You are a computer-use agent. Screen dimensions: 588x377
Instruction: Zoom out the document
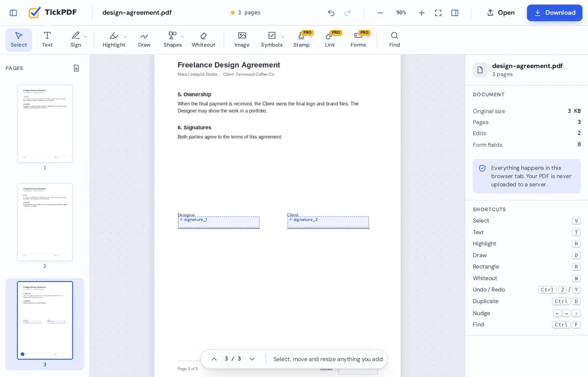click(x=380, y=13)
